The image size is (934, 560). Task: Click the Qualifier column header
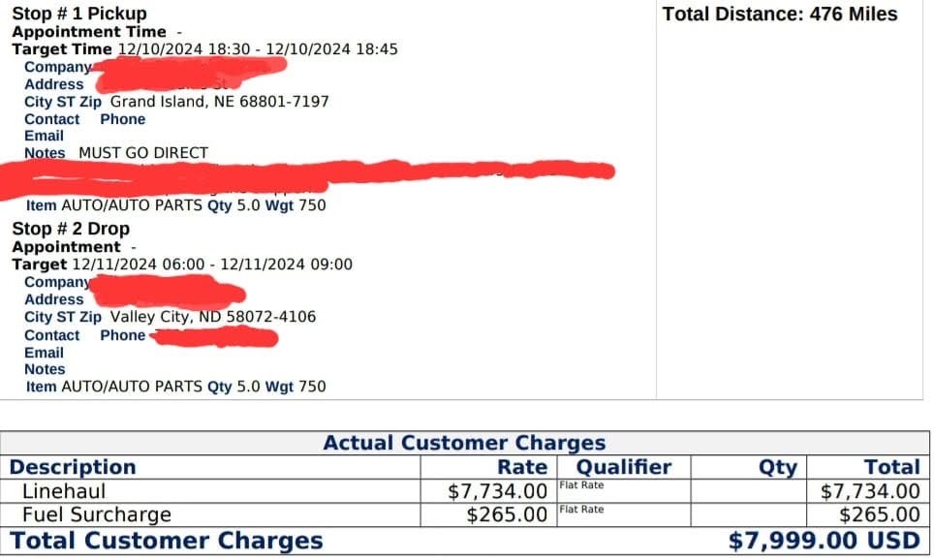[x=624, y=467]
